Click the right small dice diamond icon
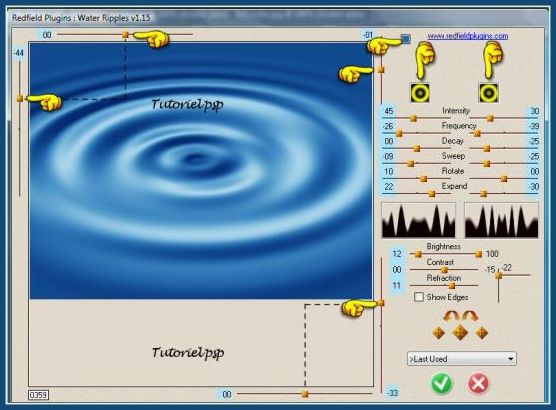This screenshot has width=556, height=410. tap(482, 333)
